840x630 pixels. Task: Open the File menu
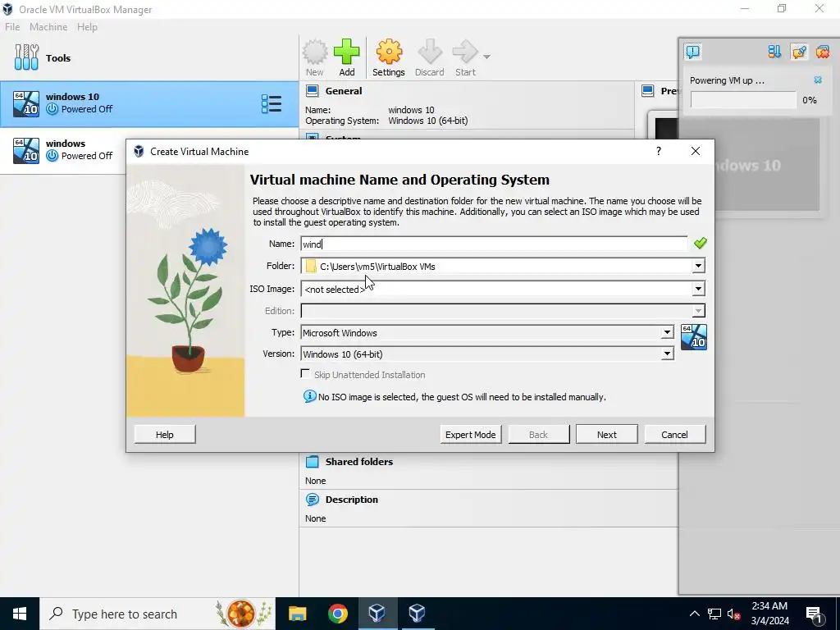point(12,27)
